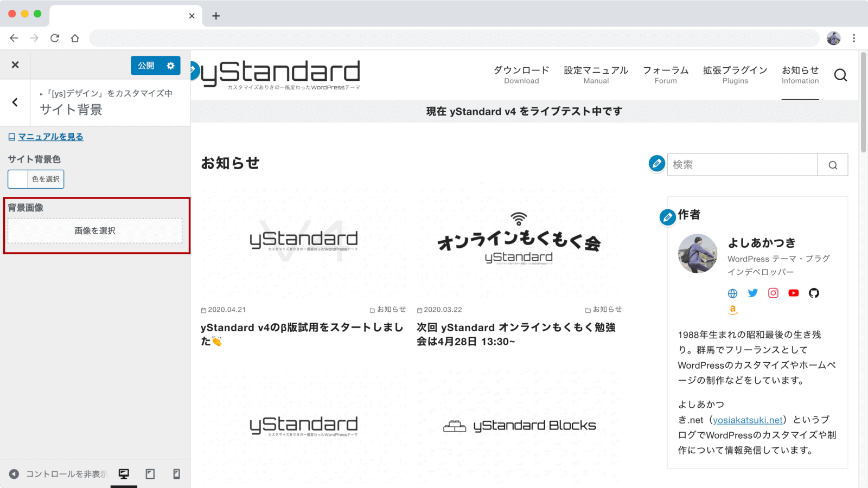The image size is (868, 488).
Task: Focus the 検索 search input field
Action: (742, 164)
